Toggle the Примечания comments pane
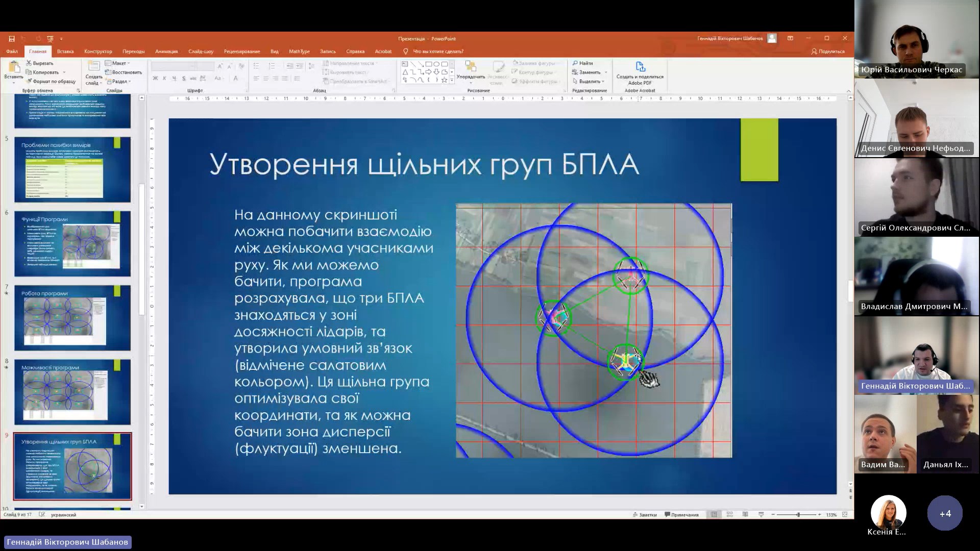This screenshot has width=980, height=551. pos(681,515)
